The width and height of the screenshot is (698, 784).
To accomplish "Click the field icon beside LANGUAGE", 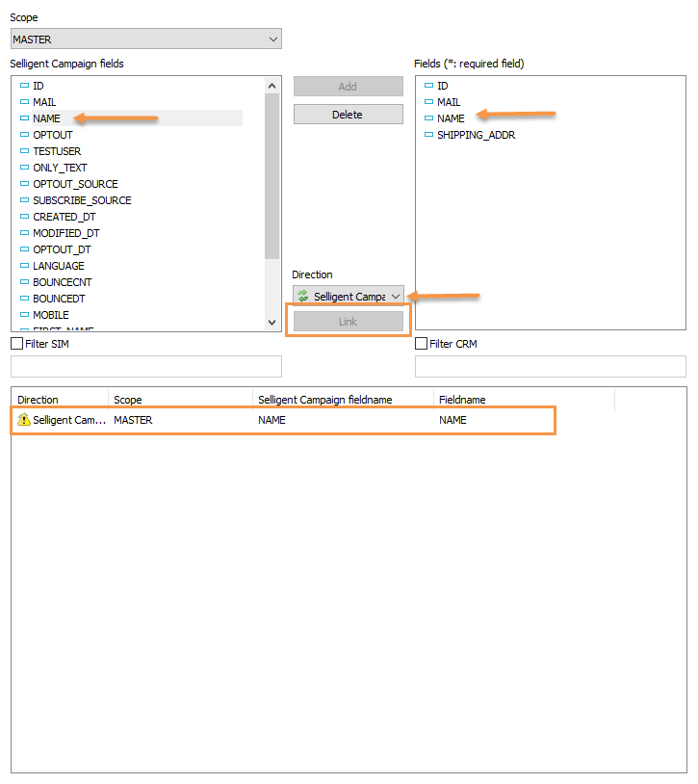I will (24, 266).
